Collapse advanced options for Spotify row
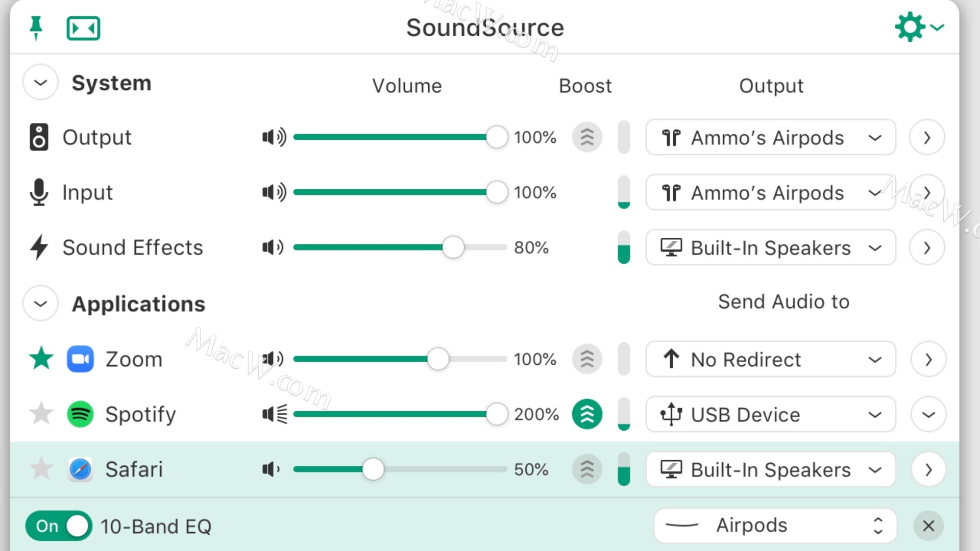 click(928, 414)
